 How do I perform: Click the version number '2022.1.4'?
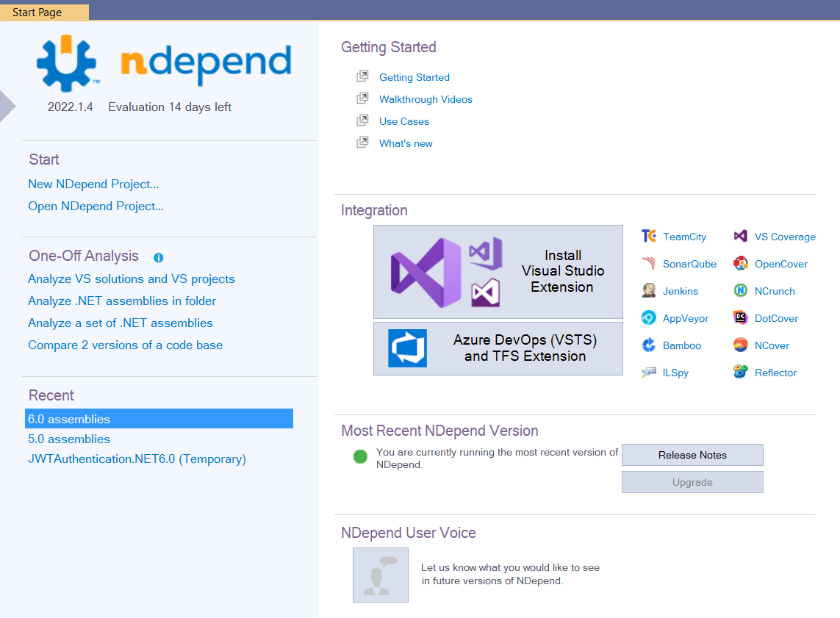tap(70, 107)
